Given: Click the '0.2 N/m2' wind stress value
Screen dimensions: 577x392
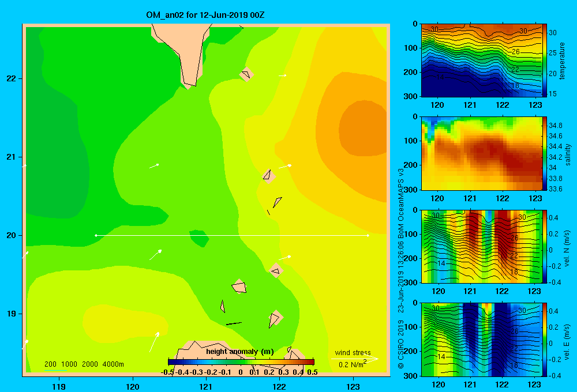Looking at the screenshot, I should pos(352,364).
